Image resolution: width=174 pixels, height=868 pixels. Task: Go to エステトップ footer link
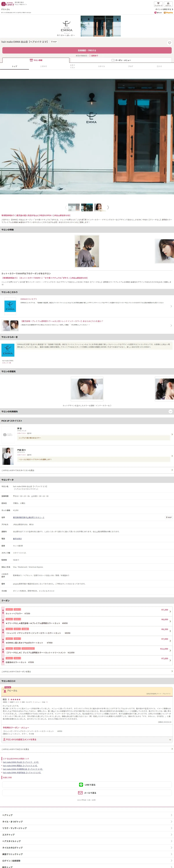[87, 835]
